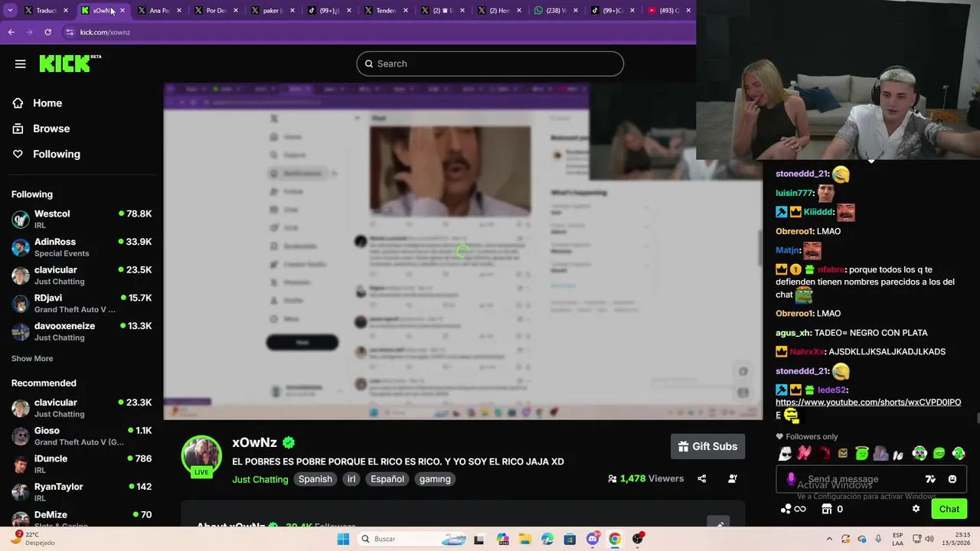
Task: Select the Spanish tag
Action: point(315,479)
